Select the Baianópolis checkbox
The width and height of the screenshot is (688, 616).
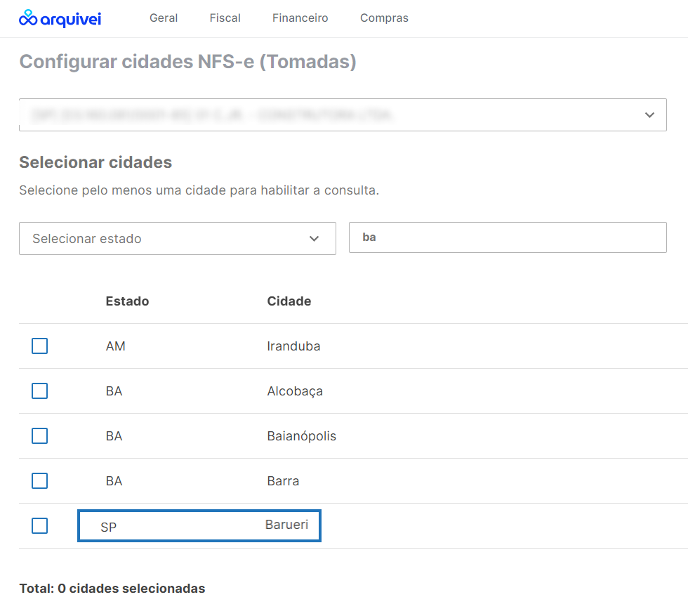(39, 436)
